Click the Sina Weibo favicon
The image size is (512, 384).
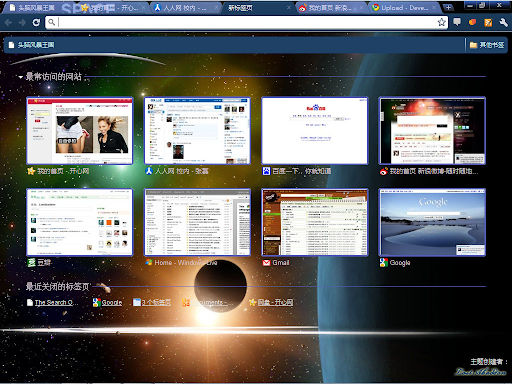click(x=384, y=171)
